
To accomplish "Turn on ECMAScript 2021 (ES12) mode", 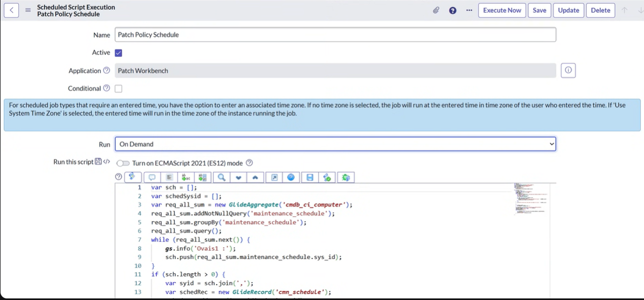I will coord(123,163).
